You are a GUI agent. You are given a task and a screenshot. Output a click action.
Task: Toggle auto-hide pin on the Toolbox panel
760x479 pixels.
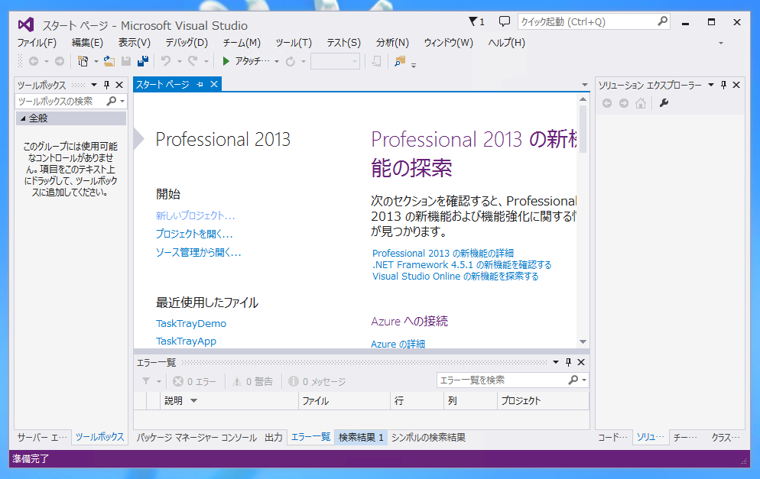pos(107,85)
